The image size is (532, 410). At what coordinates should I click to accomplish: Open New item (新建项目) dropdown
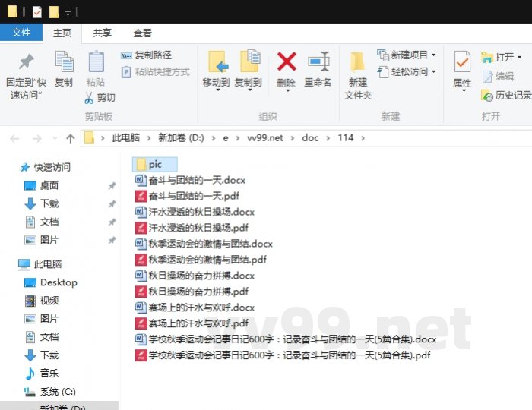pos(407,55)
